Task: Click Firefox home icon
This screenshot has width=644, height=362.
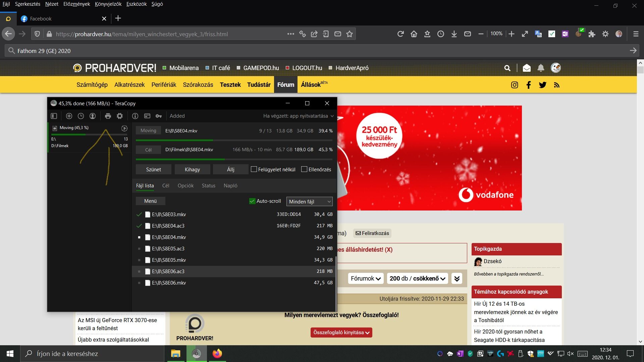Action: coord(414,34)
